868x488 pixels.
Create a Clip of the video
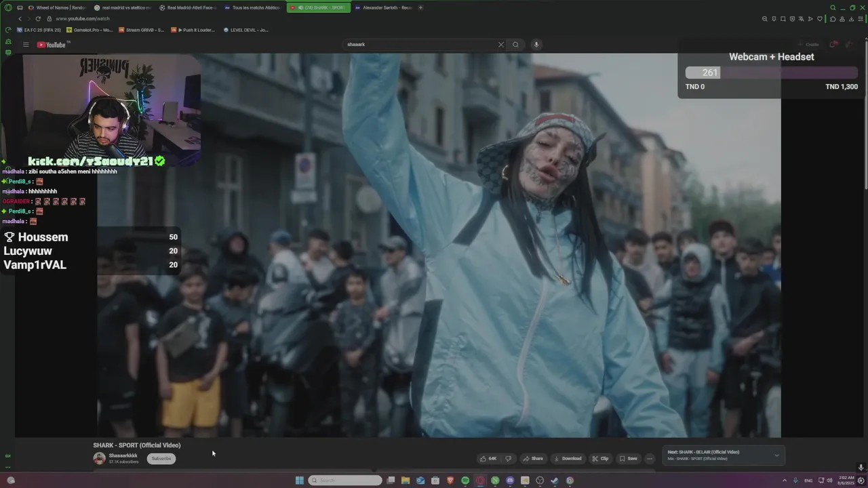[x=600, y=459]
